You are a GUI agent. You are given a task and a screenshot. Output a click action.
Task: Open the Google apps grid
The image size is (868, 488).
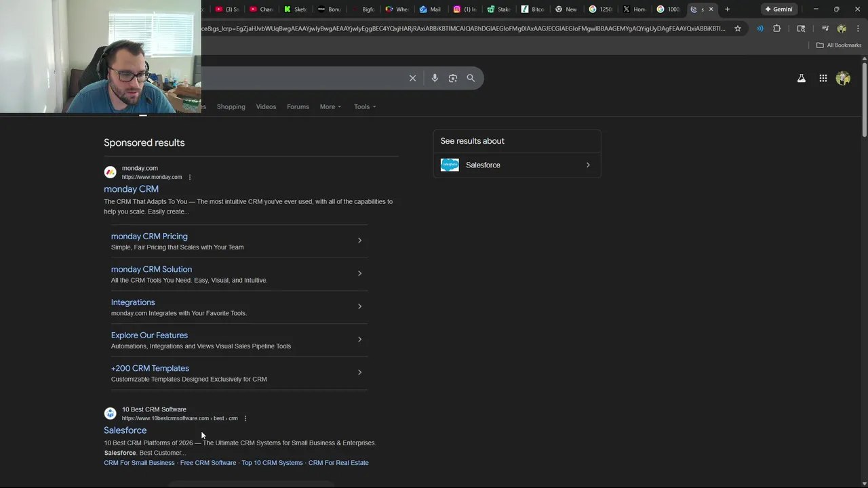coord(823,79)
